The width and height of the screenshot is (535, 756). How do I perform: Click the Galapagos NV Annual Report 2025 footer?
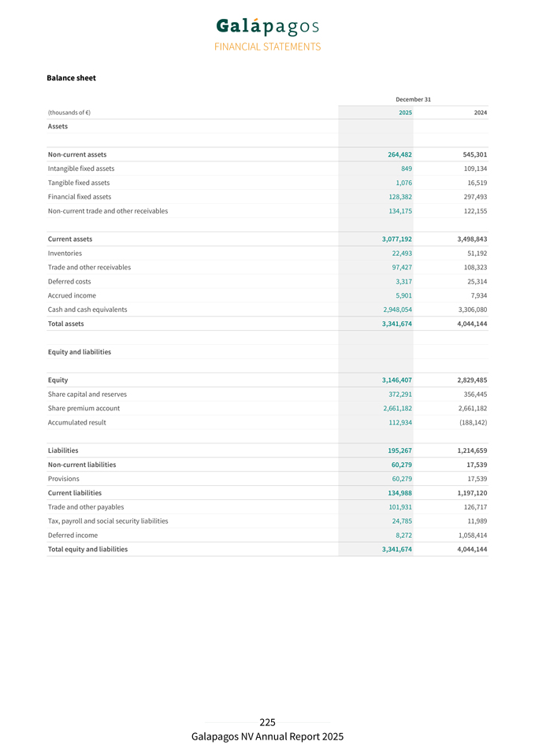point(267,737)
